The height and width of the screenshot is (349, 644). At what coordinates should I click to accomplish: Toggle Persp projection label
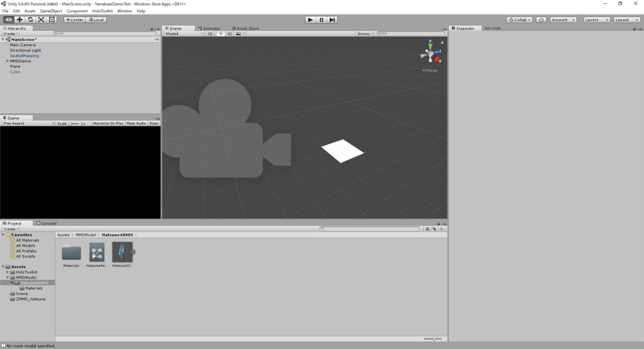430,70
